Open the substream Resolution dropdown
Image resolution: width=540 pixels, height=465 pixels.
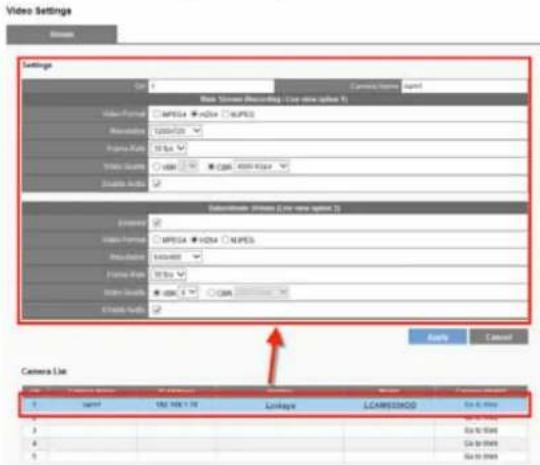177,257
